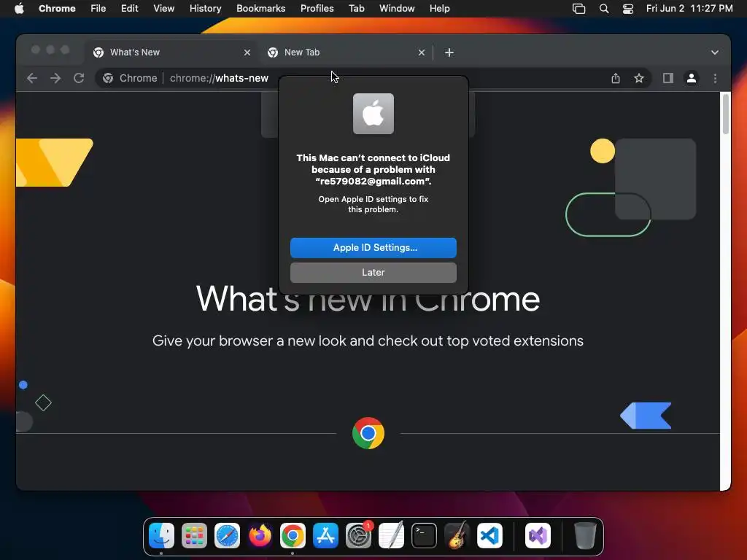
Task: Bookmark this tab with the star icon
Action: [639, 78]
